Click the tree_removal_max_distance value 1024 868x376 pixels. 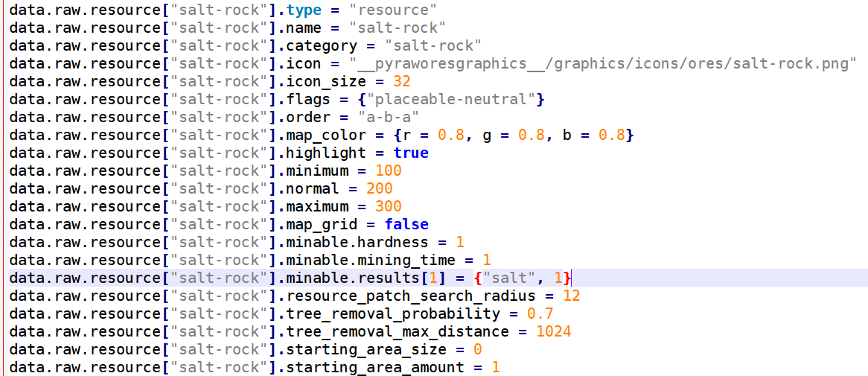553,332
